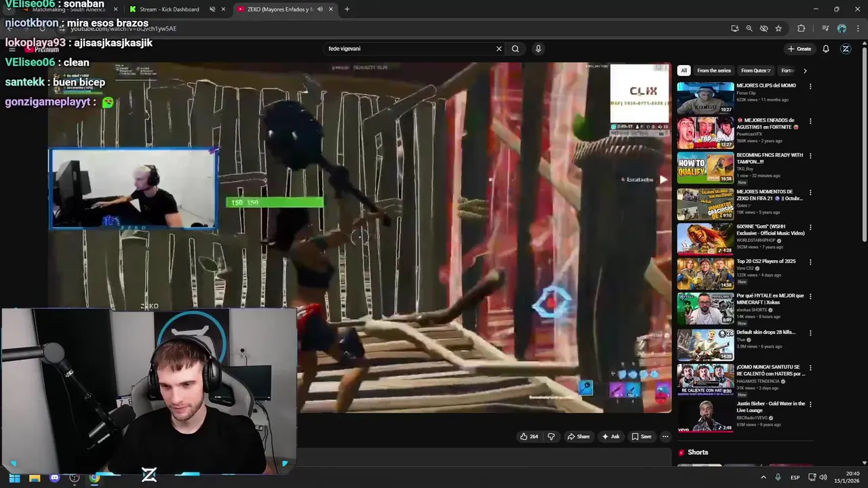868x488 pixels.
Task: Select the All filter chip
Action: pyautogui.click(x=684, y=70)
